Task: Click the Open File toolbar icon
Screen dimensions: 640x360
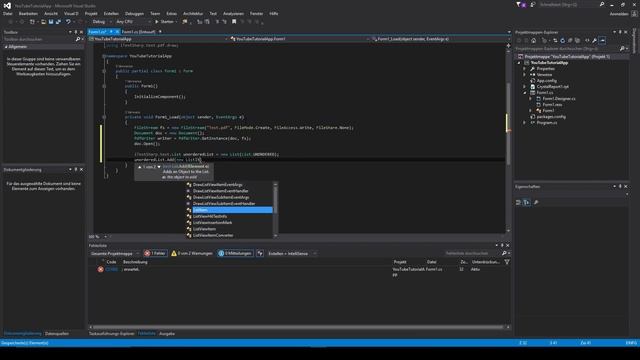Action: pyautogui.click(x=43, y=22)
